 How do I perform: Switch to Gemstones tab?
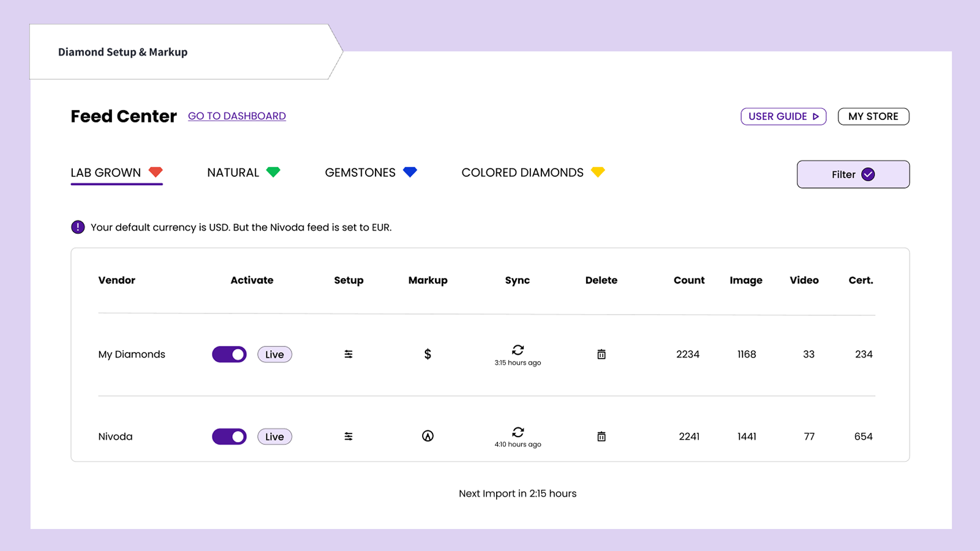[x=371, y=173]
